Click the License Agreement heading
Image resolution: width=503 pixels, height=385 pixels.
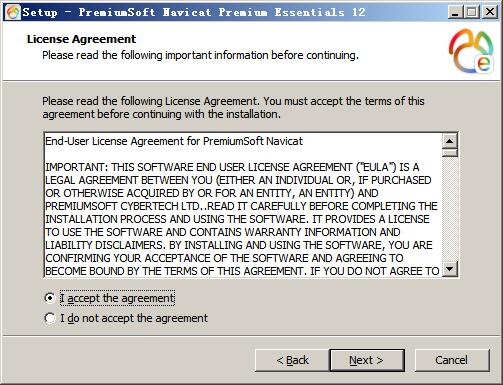[x=81, y=39]
